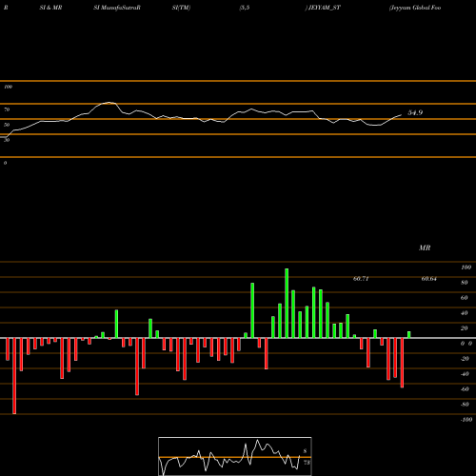Click the RSI line peak near the 70 level
Viewport: 476px width, 476px height.
tap(109, 103)
